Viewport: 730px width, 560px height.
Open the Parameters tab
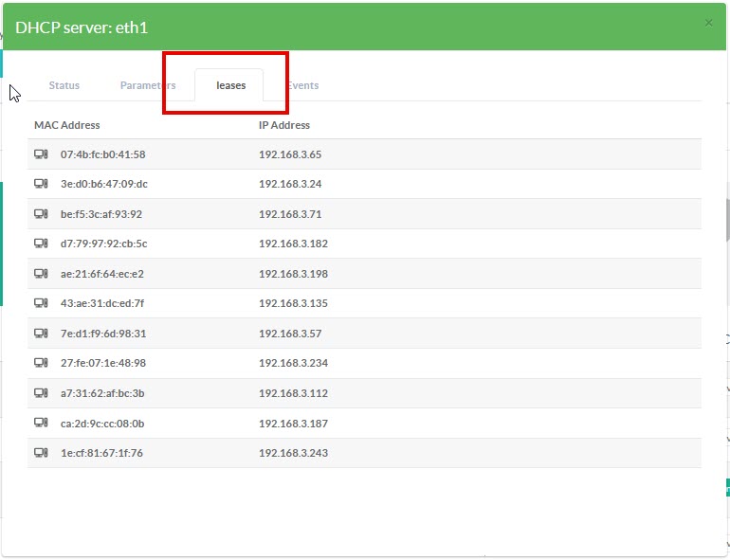[x=147, y=85]
